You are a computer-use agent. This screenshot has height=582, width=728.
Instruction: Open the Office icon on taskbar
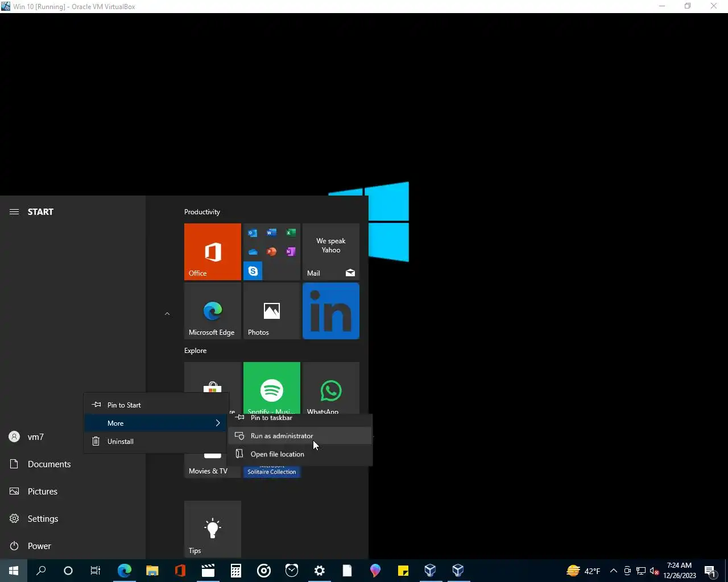[180, 571]
